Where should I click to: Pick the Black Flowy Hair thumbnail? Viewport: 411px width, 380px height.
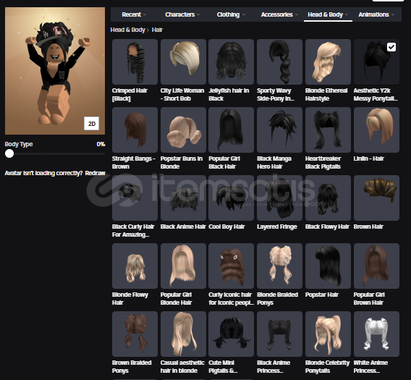[328, 198]
